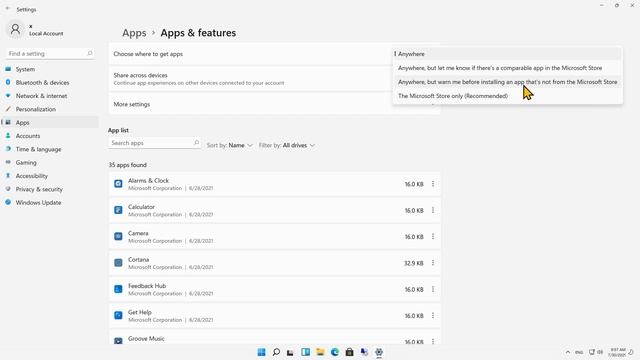Screen dimensions: 640x360
Task: Select the Get Help app name
Action: (x=140, y=312)
